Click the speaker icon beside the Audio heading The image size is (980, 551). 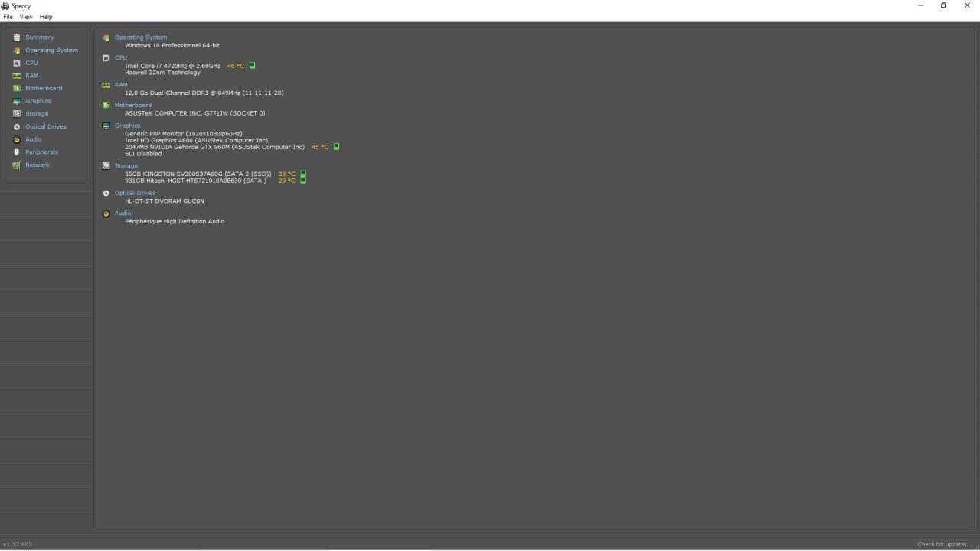(106, 214)
